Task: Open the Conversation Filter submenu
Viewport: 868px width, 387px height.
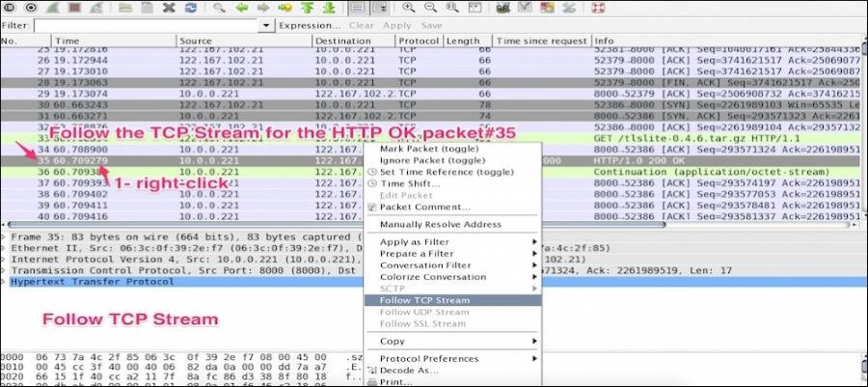Action: click(452, 265)
